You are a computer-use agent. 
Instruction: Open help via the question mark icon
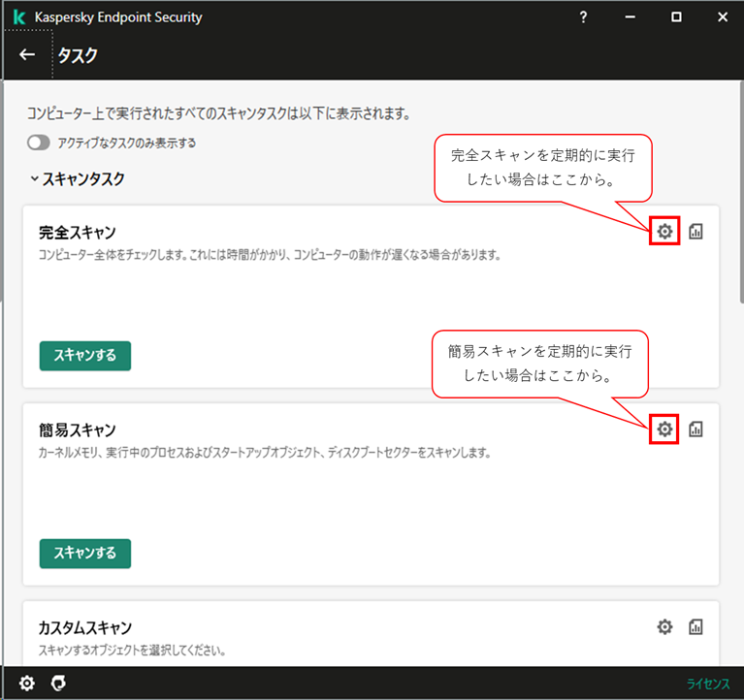583,17
